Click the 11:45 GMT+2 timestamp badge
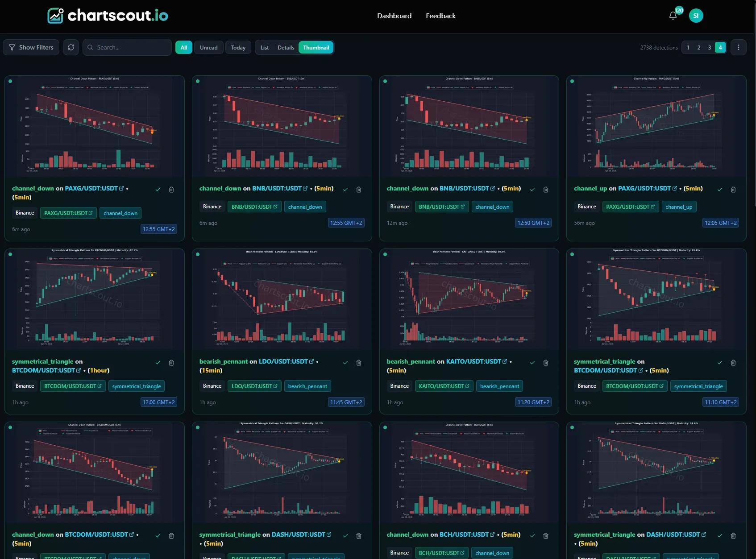Viewport: 756px width, 559px height. click(x=346, y=402)
